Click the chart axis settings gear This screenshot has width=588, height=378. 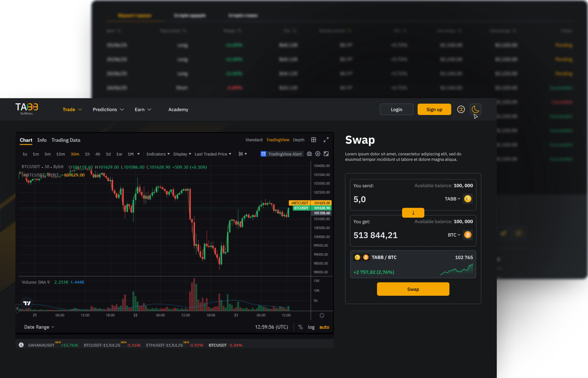coord(322,315)
